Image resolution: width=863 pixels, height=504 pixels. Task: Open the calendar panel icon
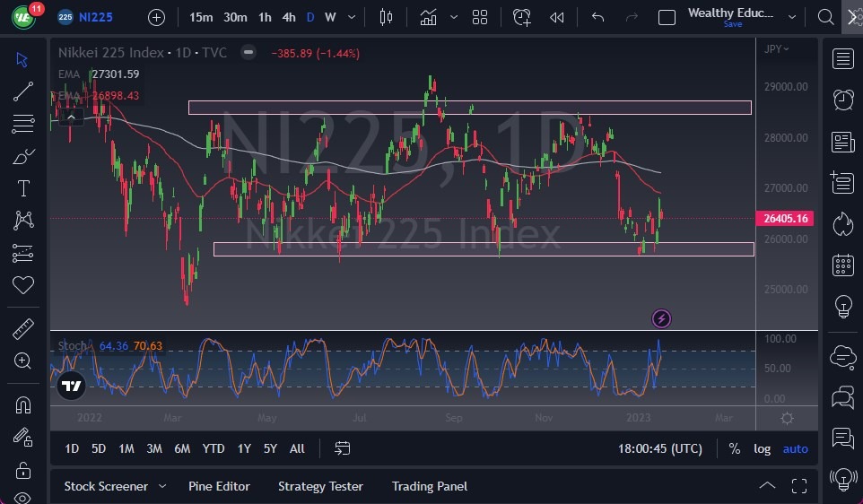coord(842,265)
